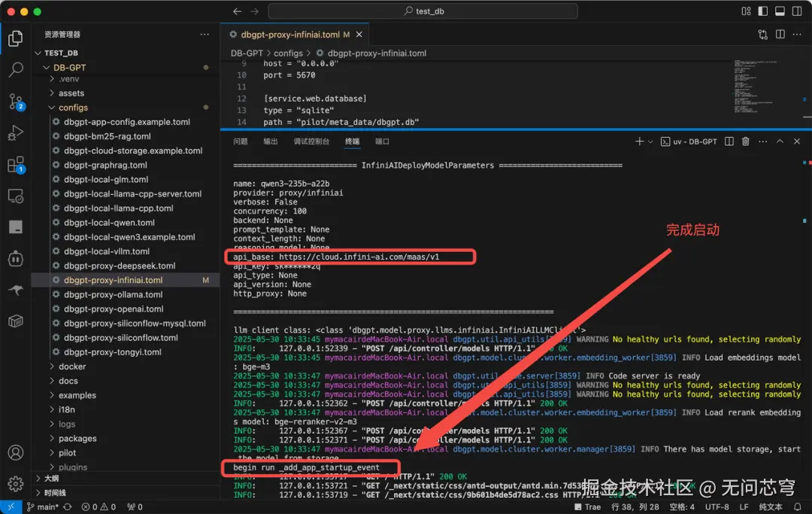Open dbgpt-proxy-siliconflow-mysql.toml file
This screenshot has height=514, width=812.
tap(135, 324)
